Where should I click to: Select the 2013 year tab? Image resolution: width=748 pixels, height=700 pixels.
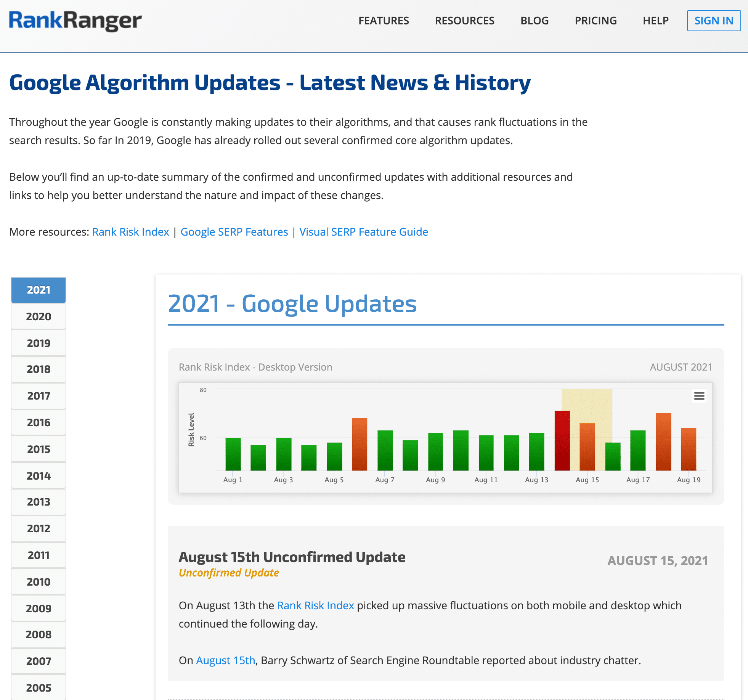(x=39, y=502)
